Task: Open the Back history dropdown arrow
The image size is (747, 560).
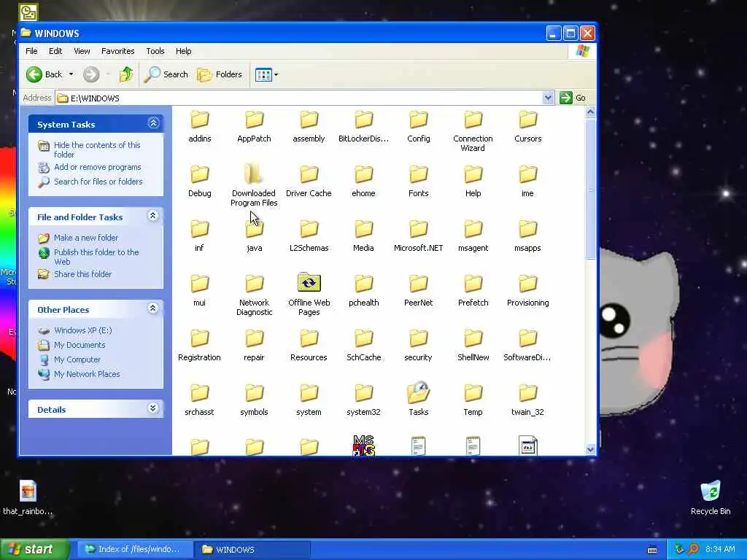Action: click(71, 74)
